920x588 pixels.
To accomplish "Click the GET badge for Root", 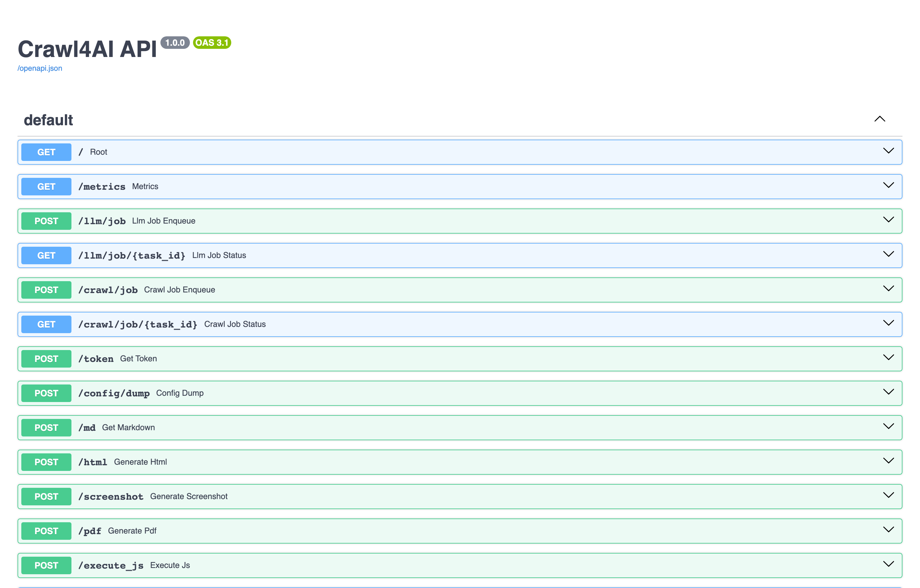I will pyautogui.click(x=46, y=152).
